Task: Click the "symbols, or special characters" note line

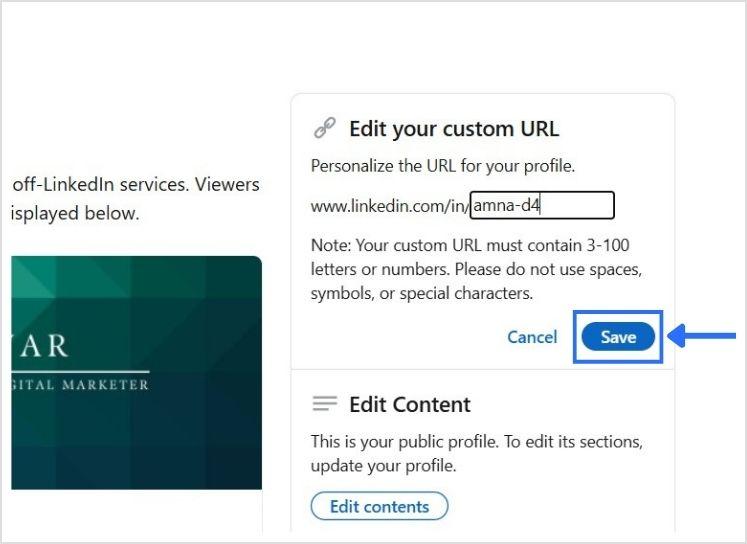Action: [422, 293]
